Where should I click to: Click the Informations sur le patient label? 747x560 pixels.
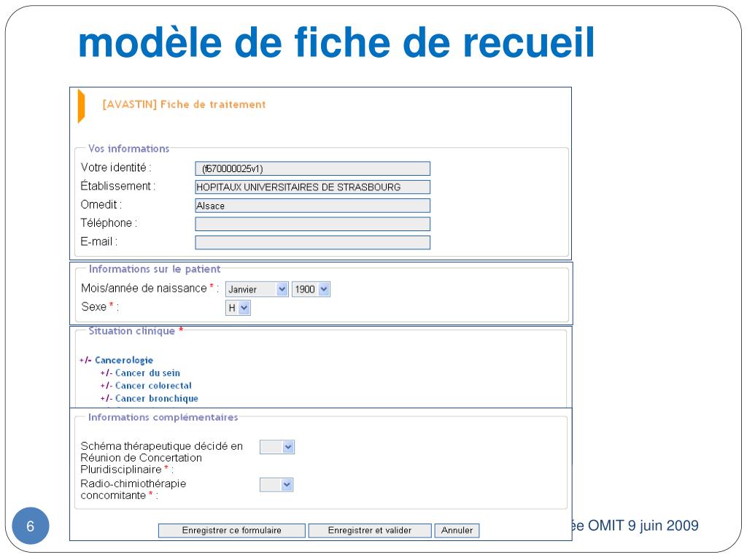coord(155,269)
